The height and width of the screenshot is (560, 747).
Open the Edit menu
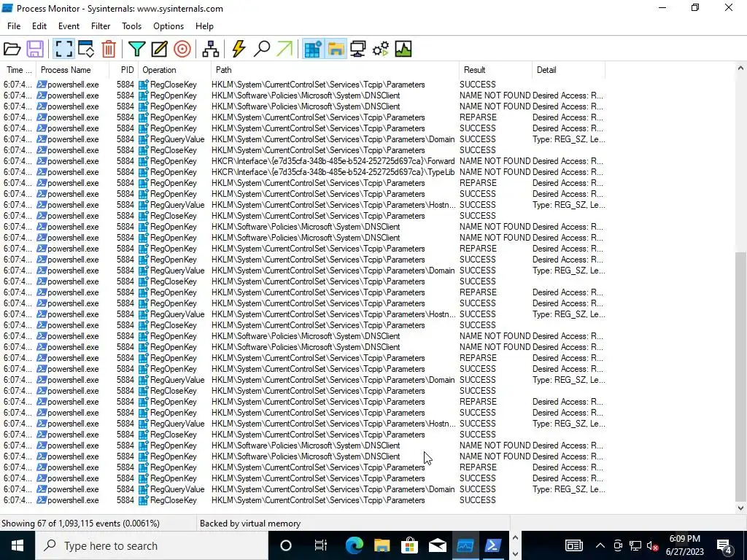39,26
